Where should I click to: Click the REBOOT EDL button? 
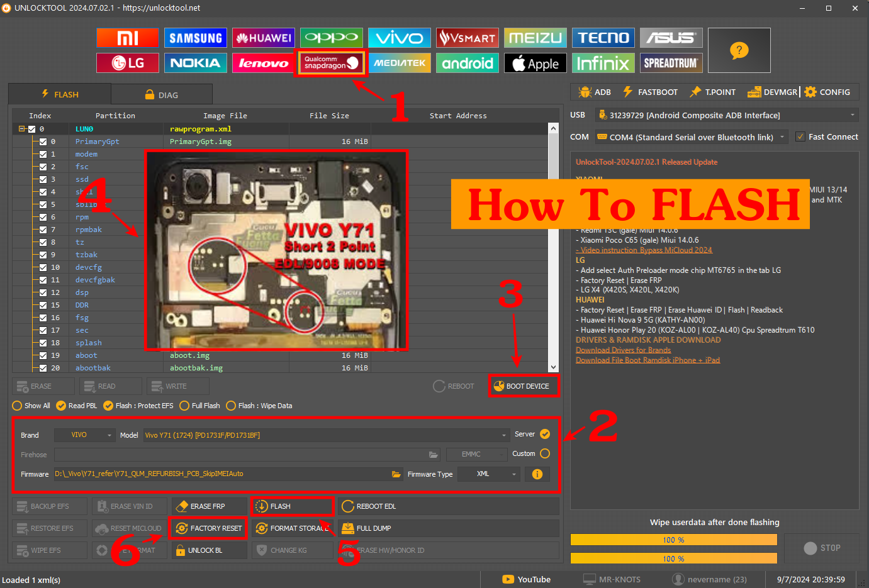point(448,506)
